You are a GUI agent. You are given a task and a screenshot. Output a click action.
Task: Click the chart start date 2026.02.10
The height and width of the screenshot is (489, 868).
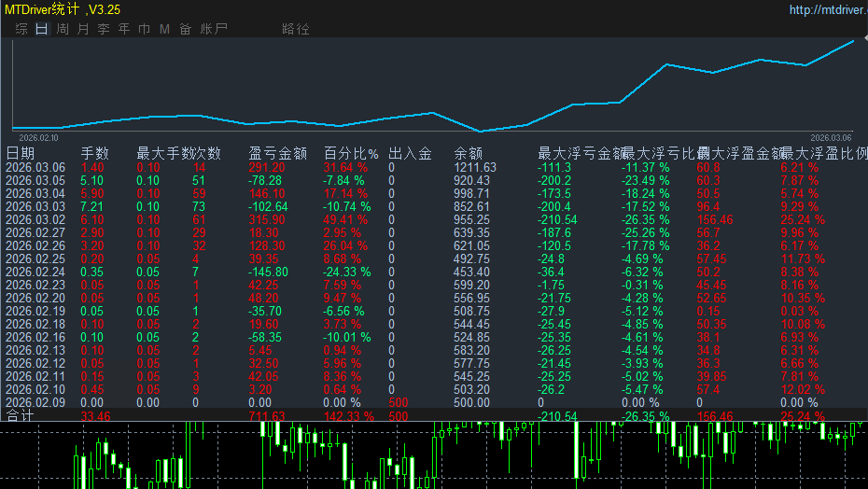click(39, 138)
